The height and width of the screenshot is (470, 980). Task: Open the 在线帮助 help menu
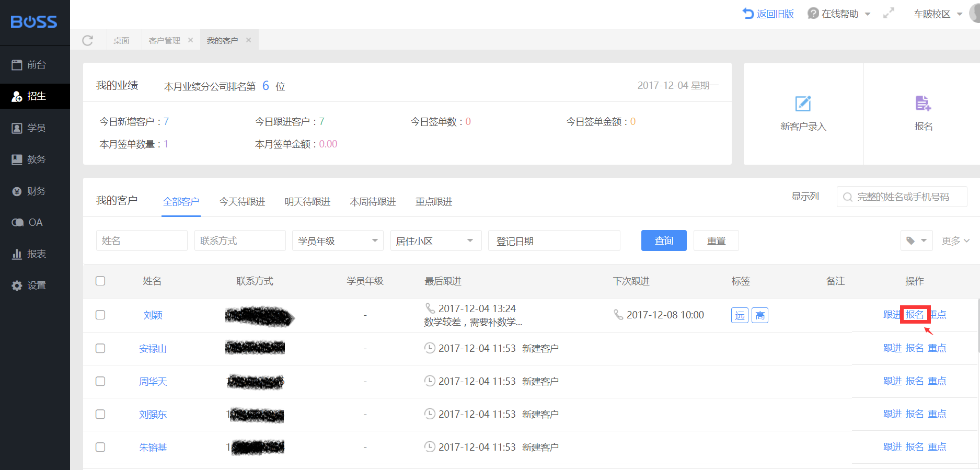pos(839,14)
